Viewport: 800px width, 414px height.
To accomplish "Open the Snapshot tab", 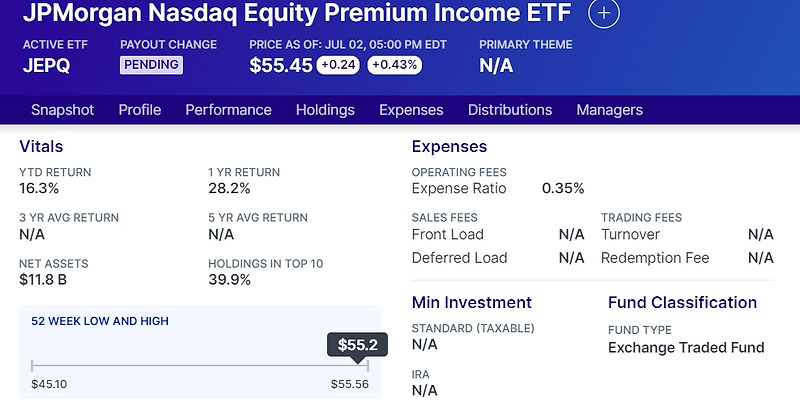I will point(62,110).
